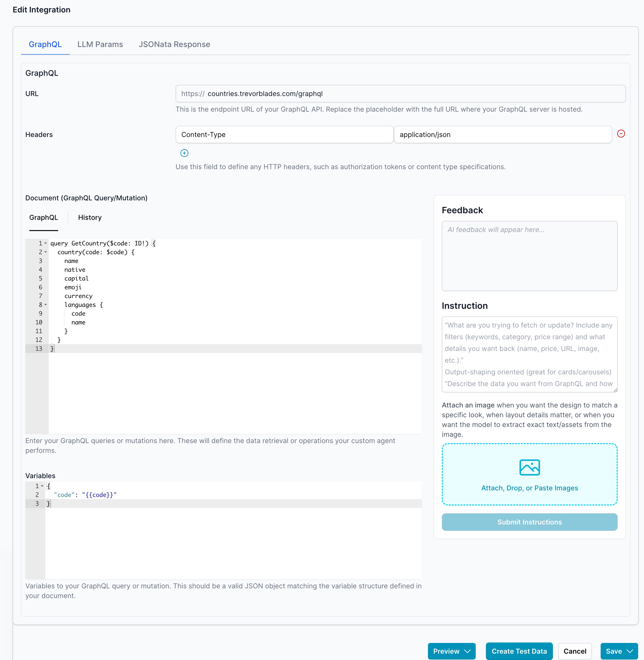Click the Cancel button
Screen dimensions: 644x660
click(575, 651)
